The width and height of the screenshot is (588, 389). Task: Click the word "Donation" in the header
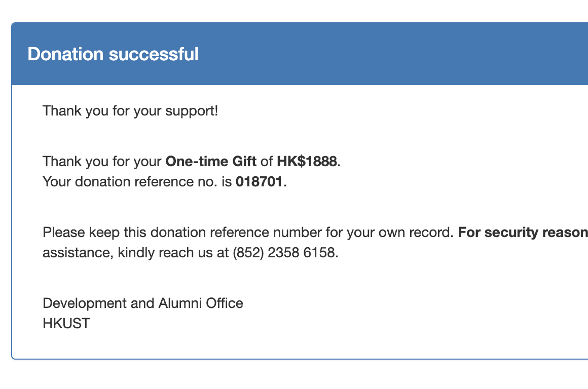pos(65,54)
